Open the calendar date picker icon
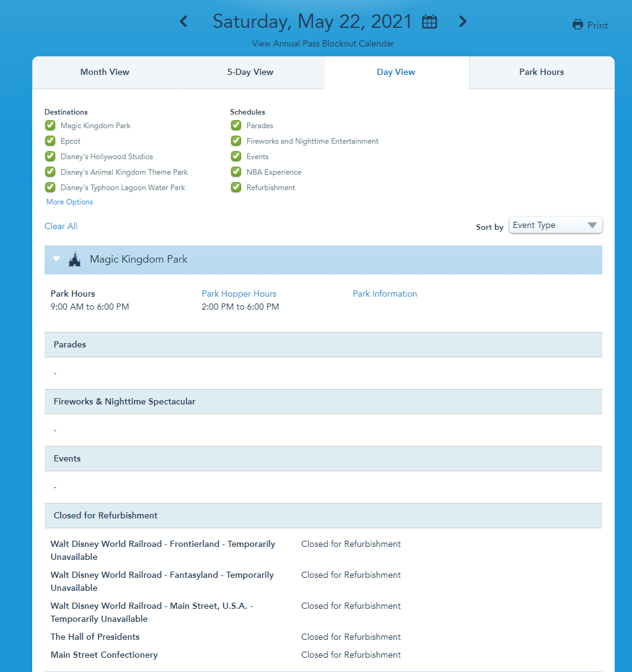The image size is (632, 672). [429, 22]
